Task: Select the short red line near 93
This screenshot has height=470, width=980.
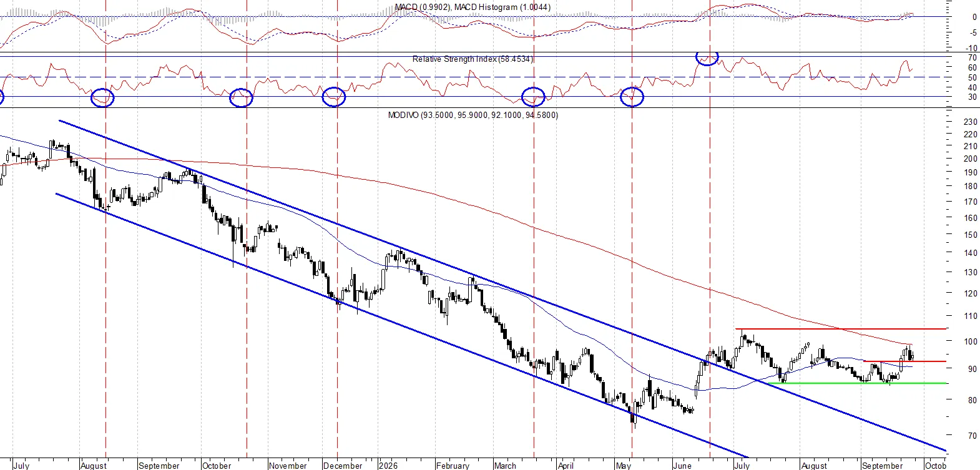Action: [x=904, y=361]
